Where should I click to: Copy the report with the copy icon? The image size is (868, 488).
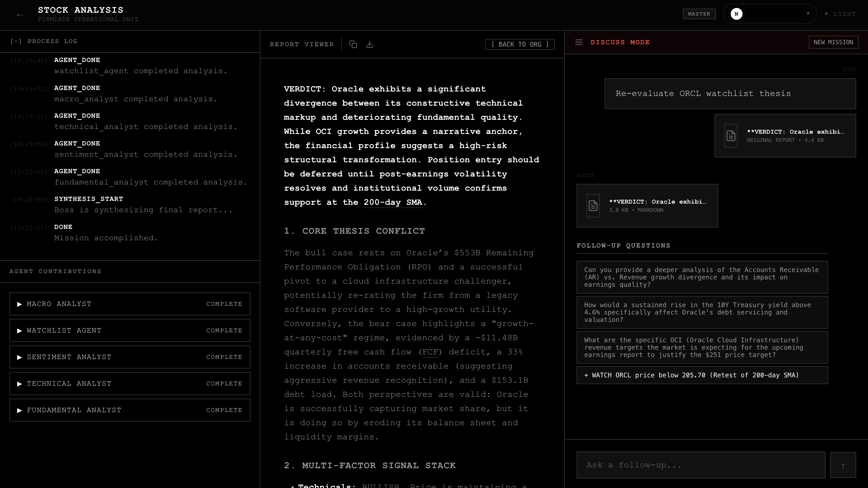tap(353, 44)
